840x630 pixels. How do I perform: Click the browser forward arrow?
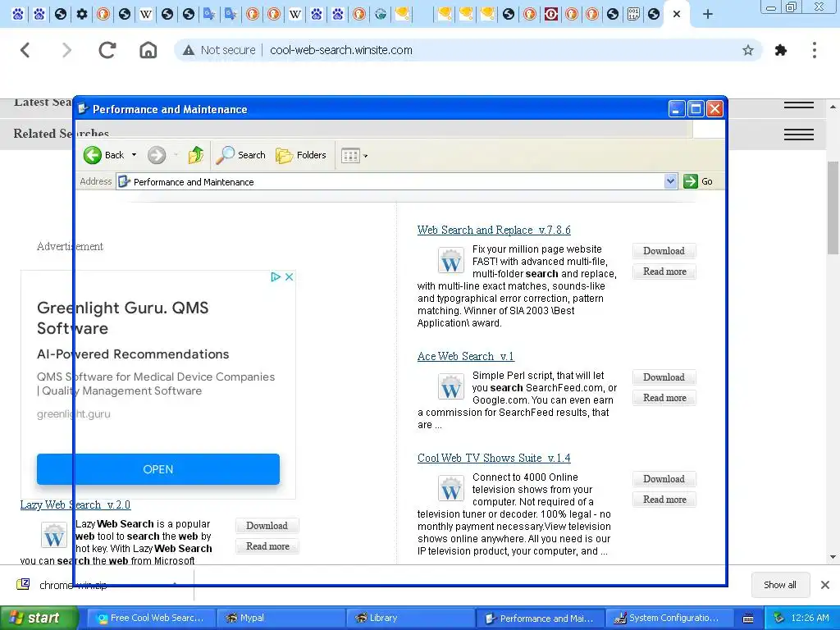(66, 50)
